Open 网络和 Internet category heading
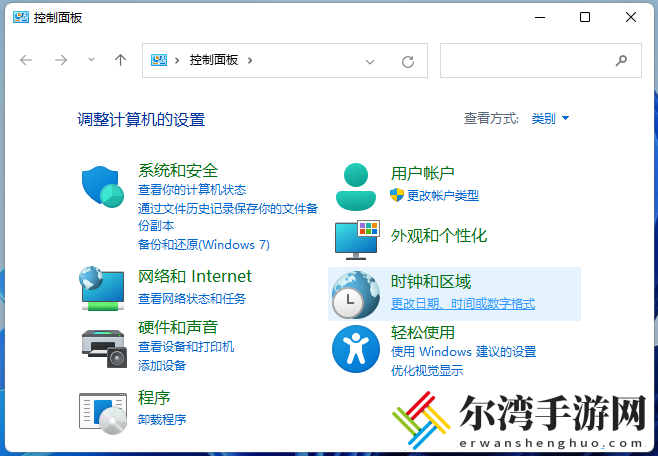The height and width of the screenshot is (456, 658). pos(195,276)
